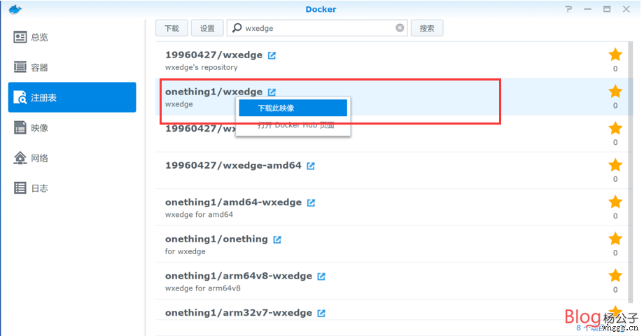Click star icon for onething1/onething row
Image resolution: width=644 pixels, height=336 pixels.
tap(615, 239)
